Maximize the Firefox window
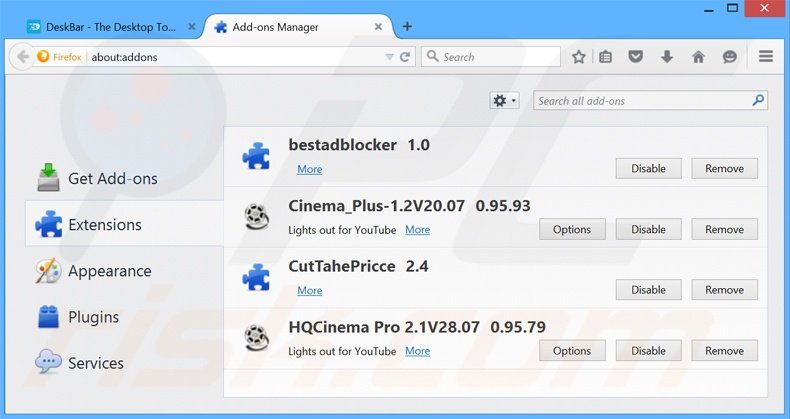The height and width of the screenshot is (419, 790). click(733, 8)
